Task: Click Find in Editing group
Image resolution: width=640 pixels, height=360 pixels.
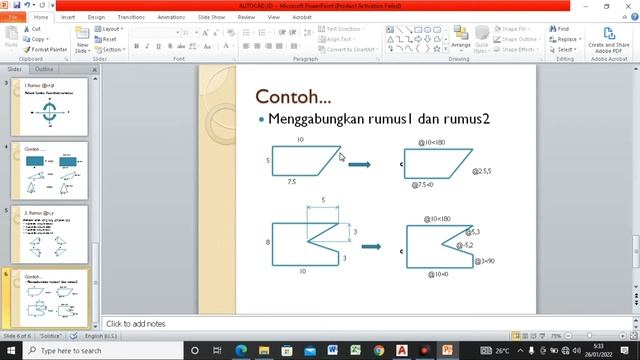Action: 559,29
